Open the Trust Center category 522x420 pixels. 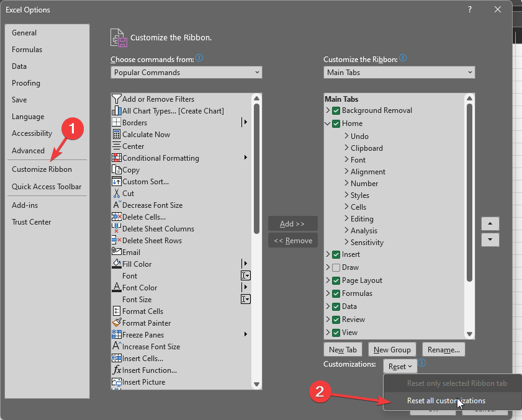(31, 222)
